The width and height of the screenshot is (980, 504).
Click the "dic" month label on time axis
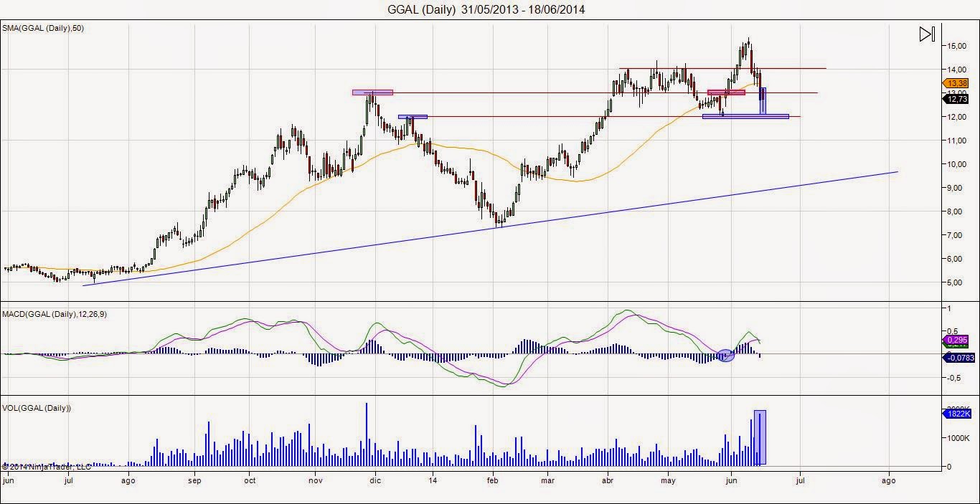[374, 482]
